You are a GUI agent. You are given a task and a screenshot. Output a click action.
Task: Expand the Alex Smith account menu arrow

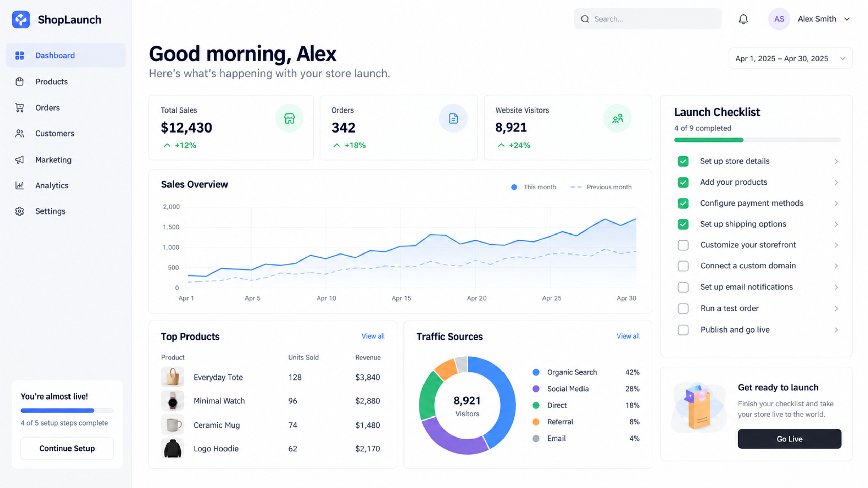(847, 19)
